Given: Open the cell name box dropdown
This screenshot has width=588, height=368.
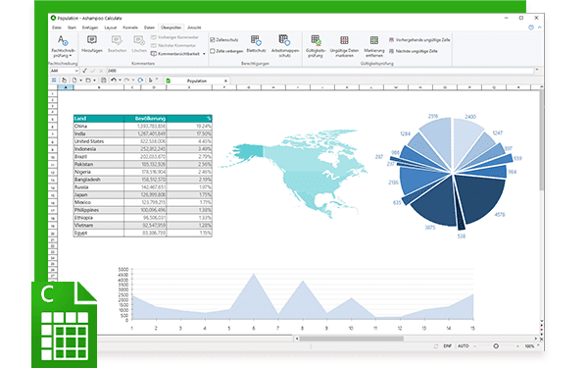Looking at the screenshot, I should click(76, 71).
